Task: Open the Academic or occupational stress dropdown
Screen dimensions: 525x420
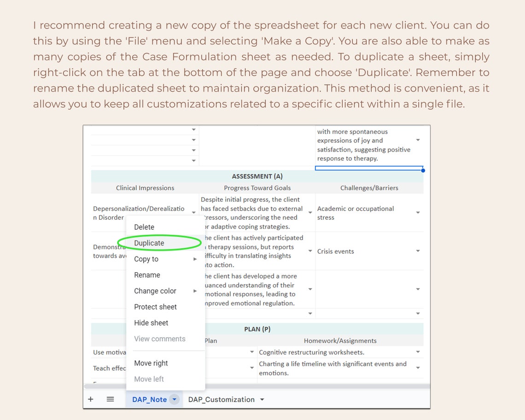Action: (x=417, y=213)
